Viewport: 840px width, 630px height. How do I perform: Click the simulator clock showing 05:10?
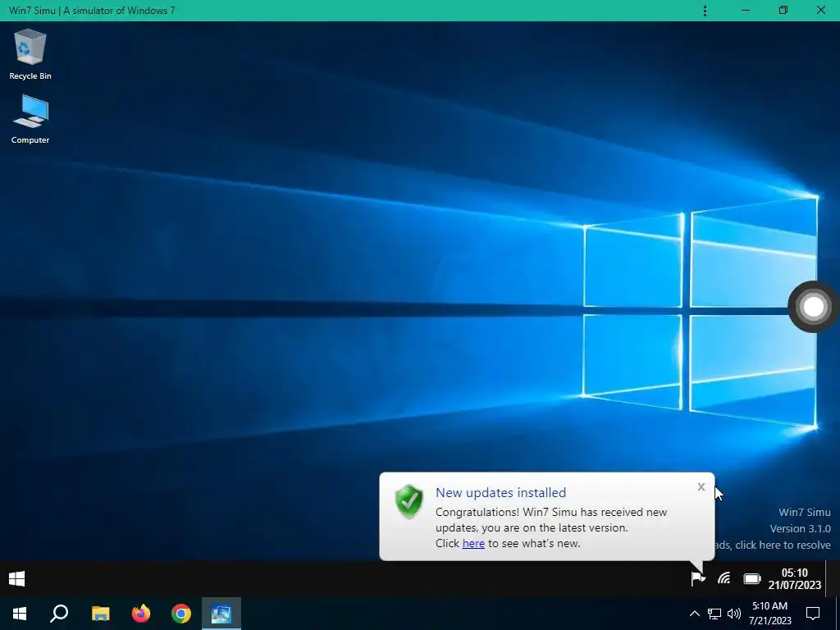(x=794, y=579)
